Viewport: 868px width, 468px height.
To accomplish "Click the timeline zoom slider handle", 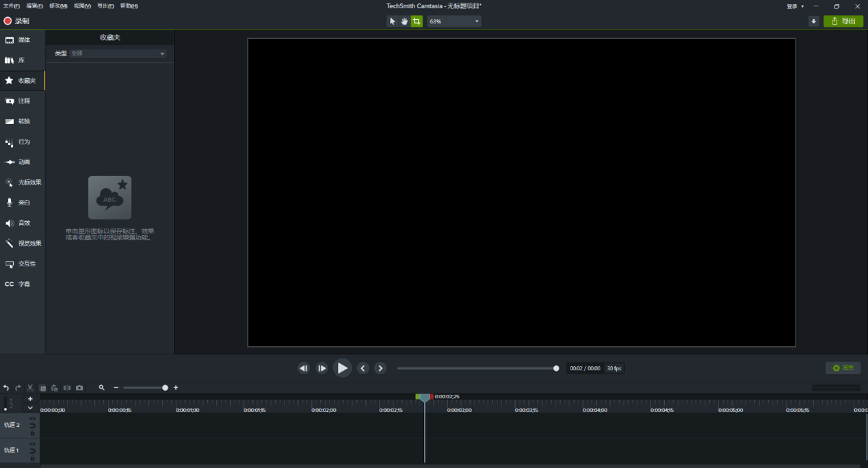I will coord(165,388).
